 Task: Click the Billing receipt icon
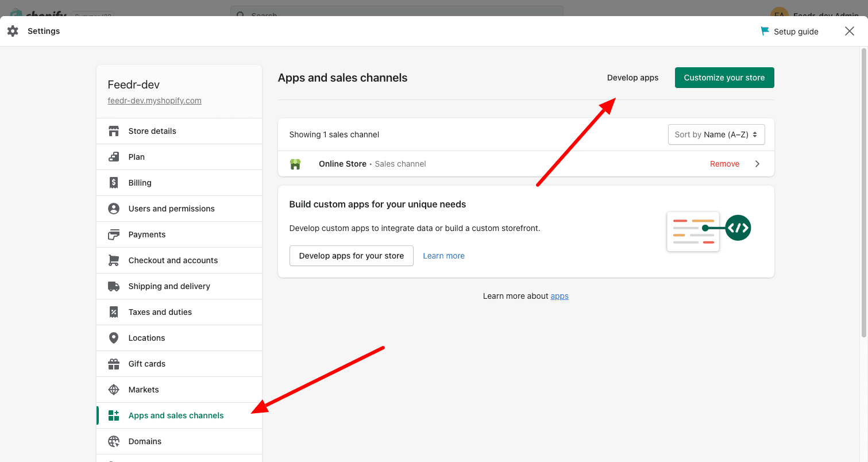(114, 183)
